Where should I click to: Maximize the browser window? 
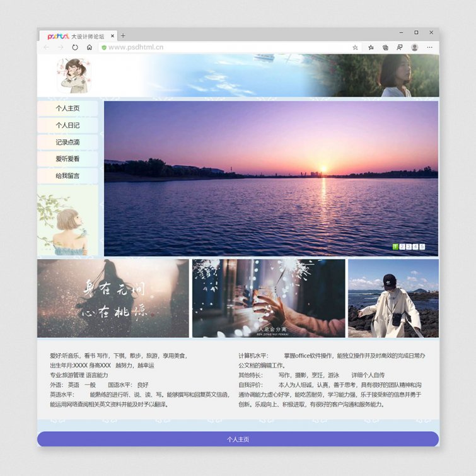pyautogui.click(x=416, y=33)
